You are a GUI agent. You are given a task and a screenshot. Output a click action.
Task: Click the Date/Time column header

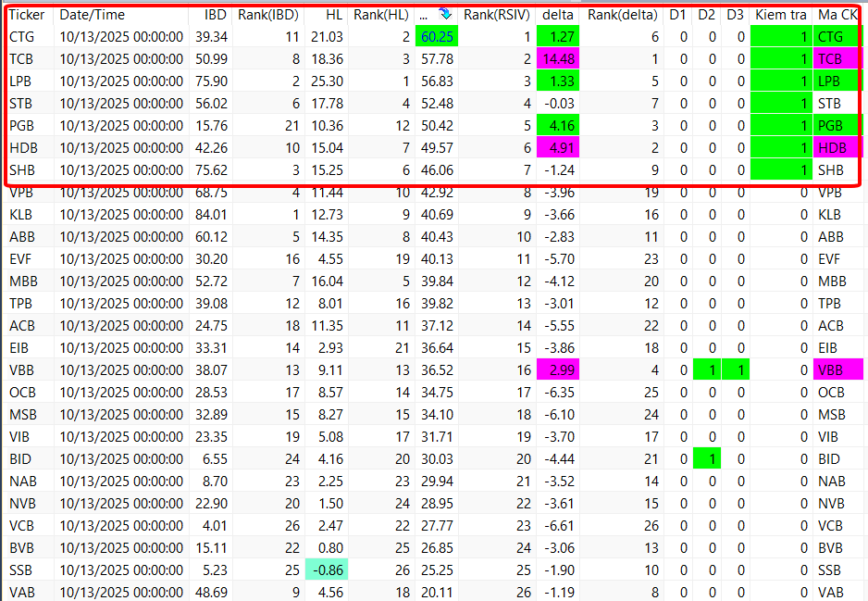[x=93, y=15]
